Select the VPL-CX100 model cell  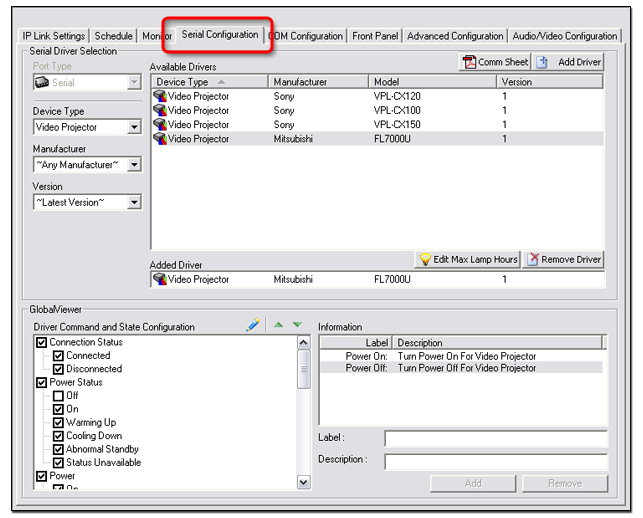pyautogui.click(x=397, y=110)
